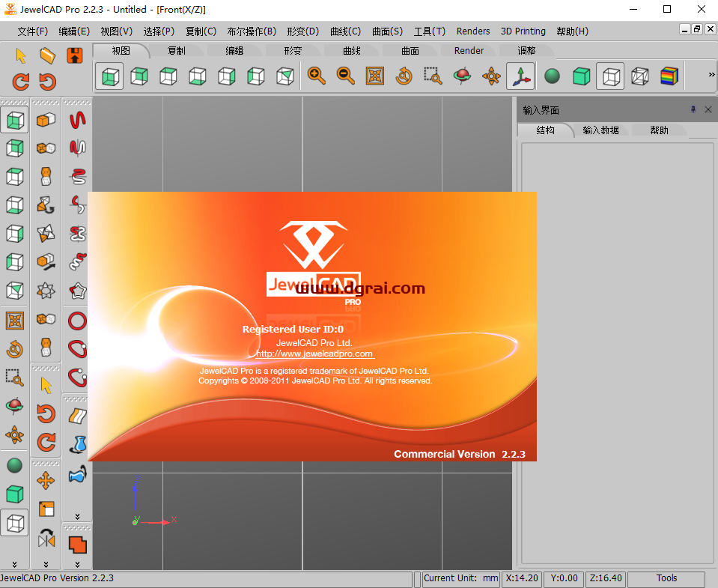Open the 帮助(H) menu
The height and width of the screenshot is (588, 718).
(573, 31)
